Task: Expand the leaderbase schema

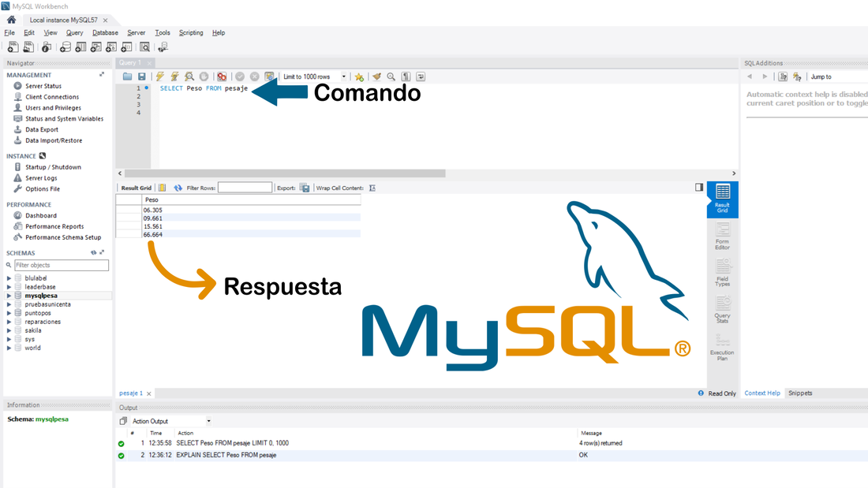Action: point(9,287)
